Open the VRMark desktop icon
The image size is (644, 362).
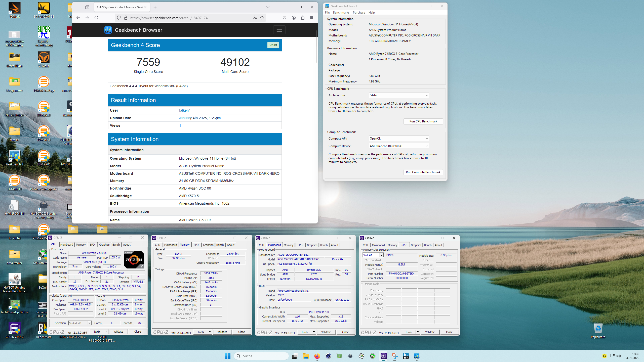pos(44,59)
